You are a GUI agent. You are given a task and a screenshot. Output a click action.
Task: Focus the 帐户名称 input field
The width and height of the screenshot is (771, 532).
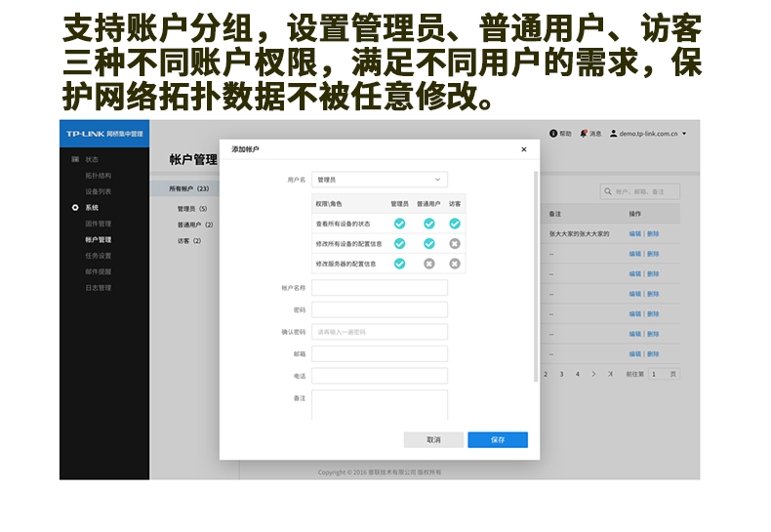coord(380,288)
